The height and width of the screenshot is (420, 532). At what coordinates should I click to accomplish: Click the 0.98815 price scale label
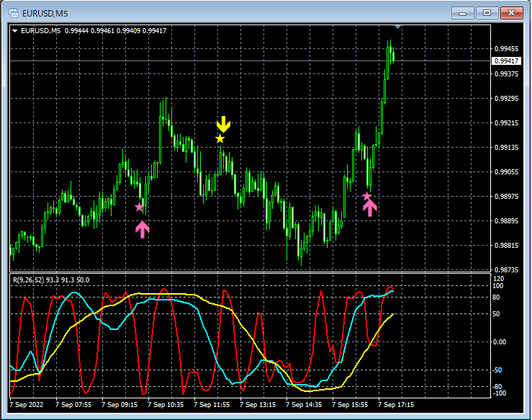click(x=506, y=246)
